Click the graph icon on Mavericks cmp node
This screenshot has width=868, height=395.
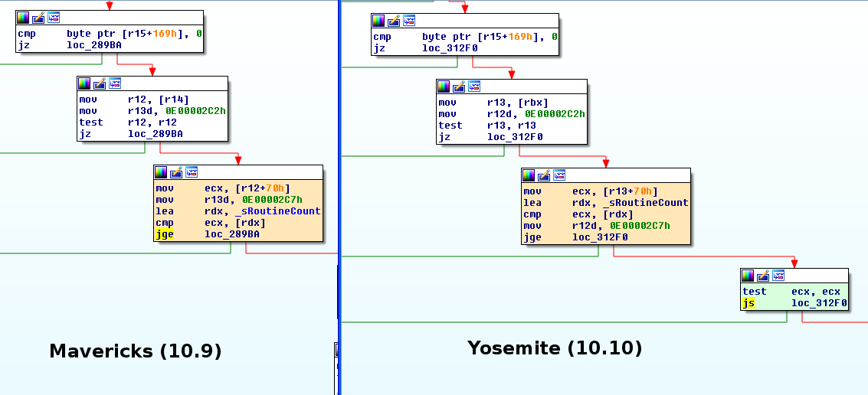[52, 18]
